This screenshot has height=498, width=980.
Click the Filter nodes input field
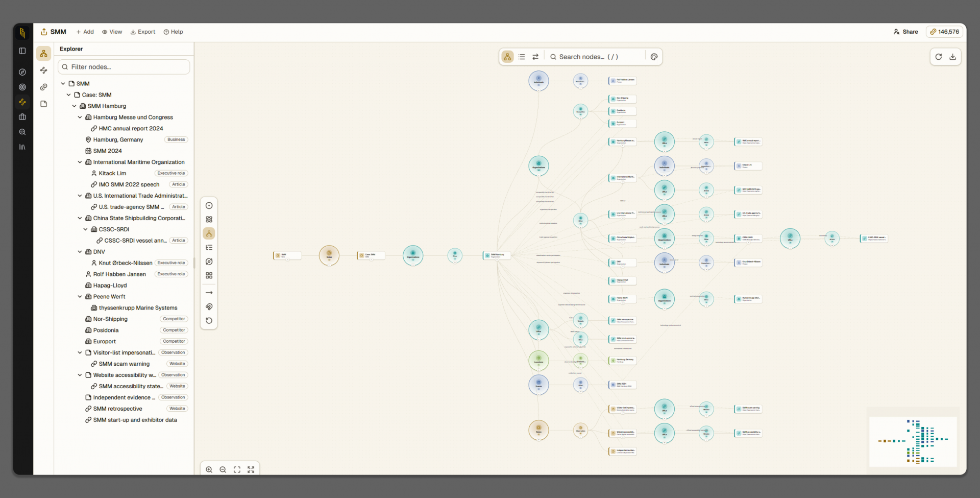[124, 67]
